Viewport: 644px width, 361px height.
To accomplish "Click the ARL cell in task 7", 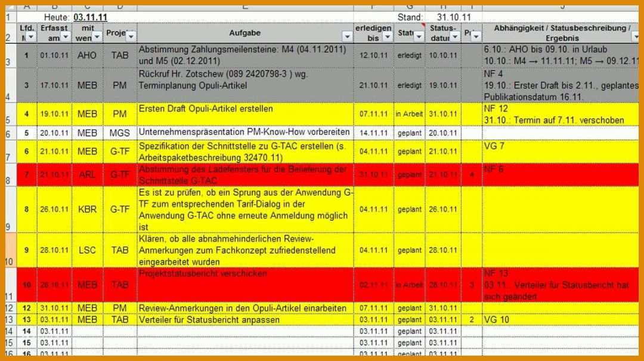I will (87, 175).
